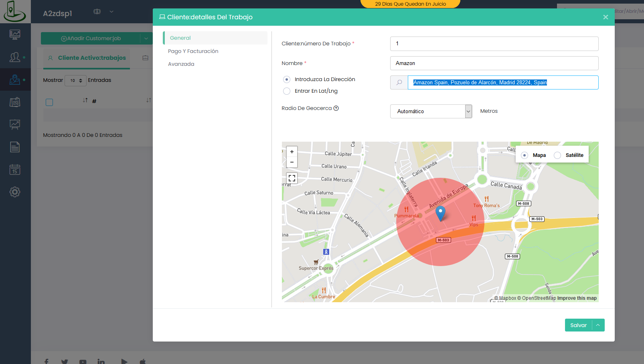Open the pinned notes icon in sidebar
Viewport: 644px width, 364px height.
pos(15,102)
